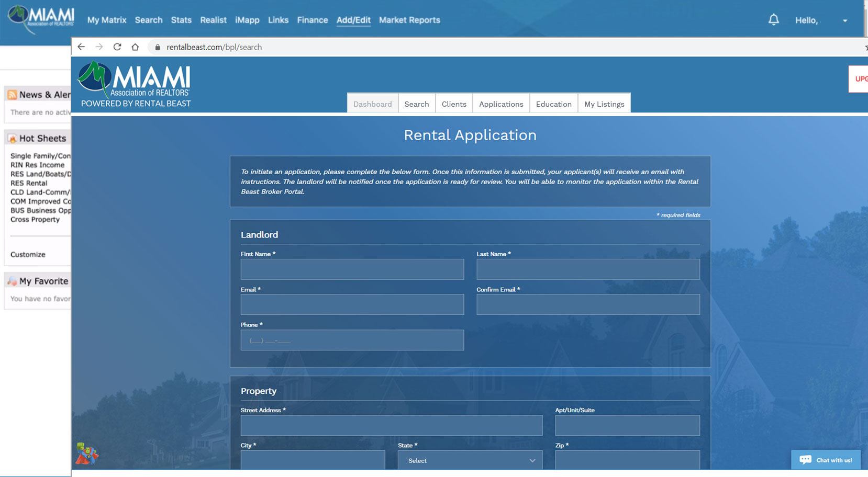Viewport: 868px width, 477px height.
Task: Click the Street Address field
Action: click(392, 425)
